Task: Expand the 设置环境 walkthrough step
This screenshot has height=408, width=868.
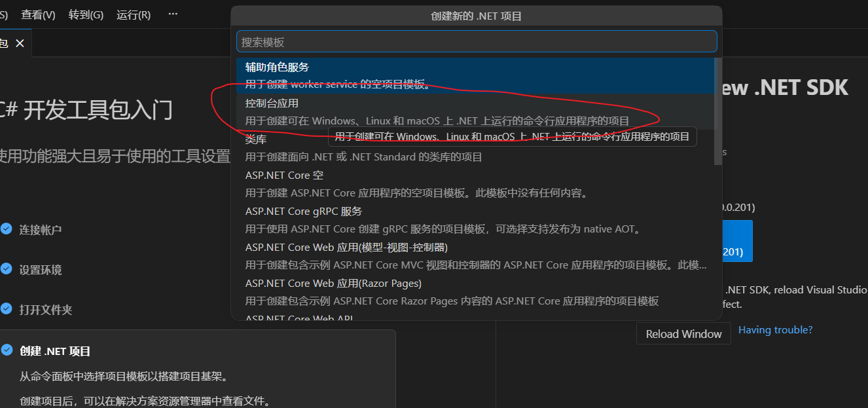Action: pyautogui.click(x=40, y=270)
